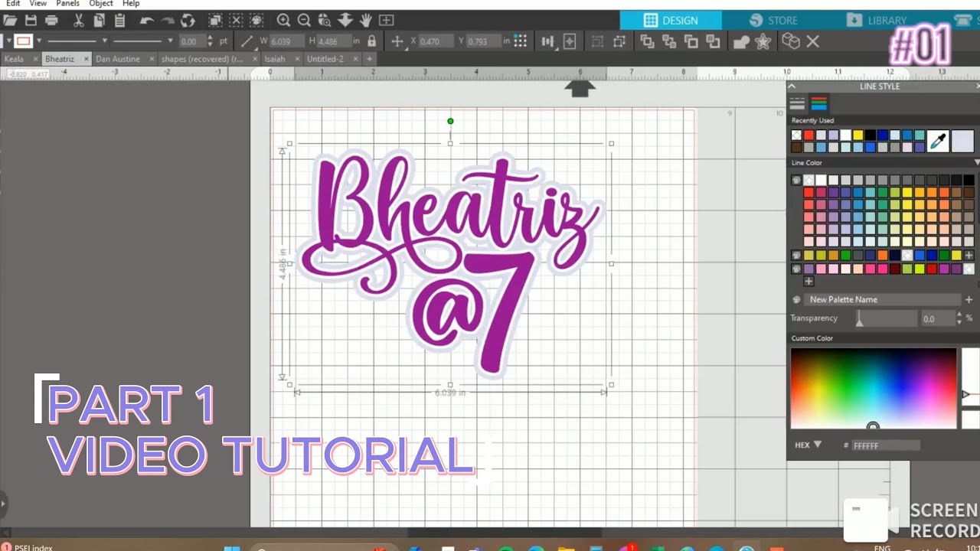Click the Weld shapes icon
The image size is (980, 551).
(x=741, y=41)
